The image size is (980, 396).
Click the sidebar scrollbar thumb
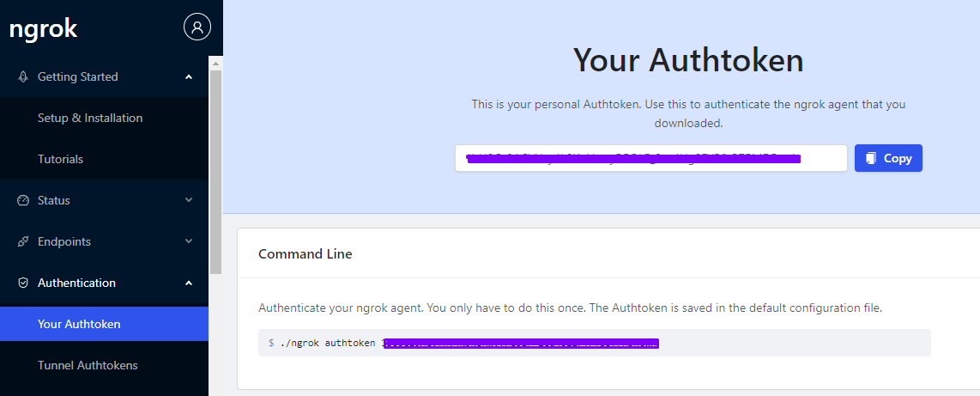click(x=215, y=172)
